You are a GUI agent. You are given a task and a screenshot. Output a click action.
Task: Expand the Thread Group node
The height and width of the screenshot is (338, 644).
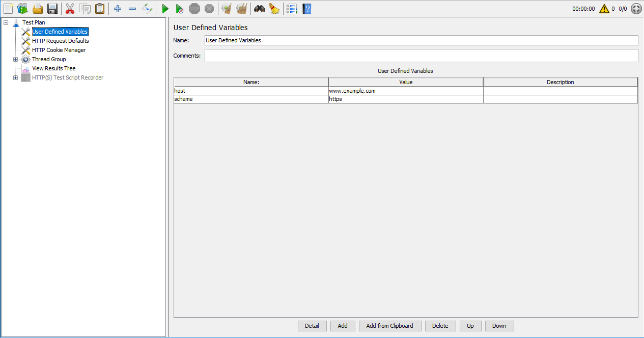pos(16,59)
